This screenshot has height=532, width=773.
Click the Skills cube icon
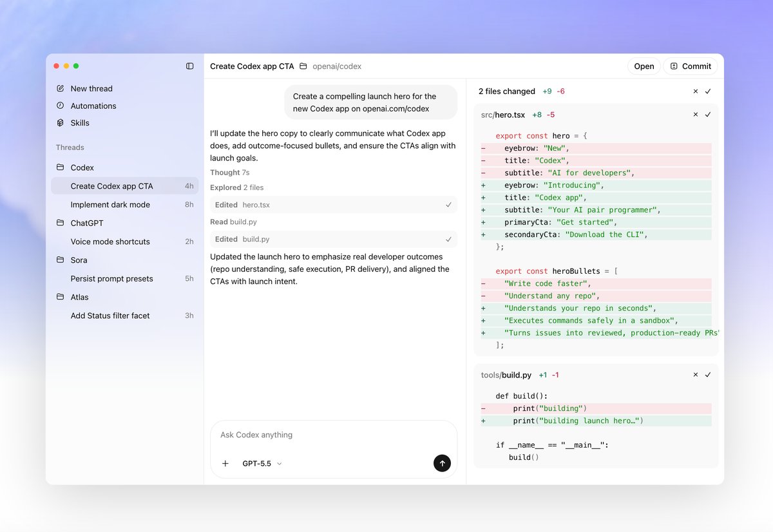61,122
